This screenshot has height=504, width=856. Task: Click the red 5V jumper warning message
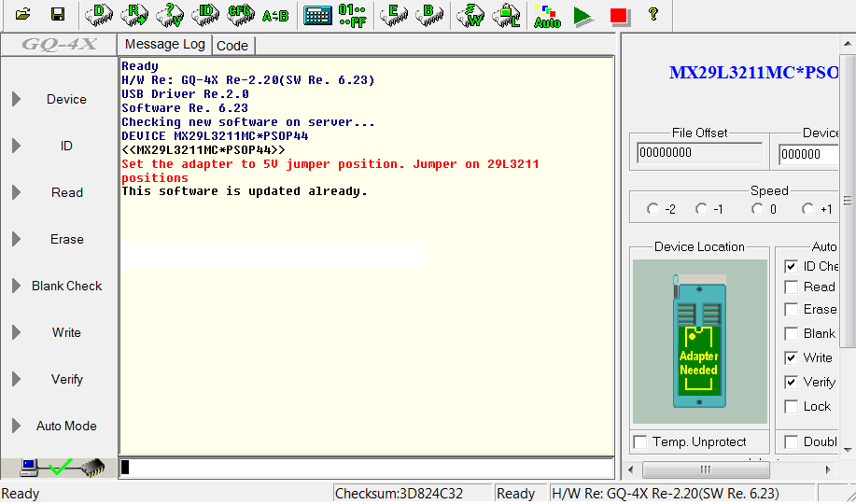point(330,171)
